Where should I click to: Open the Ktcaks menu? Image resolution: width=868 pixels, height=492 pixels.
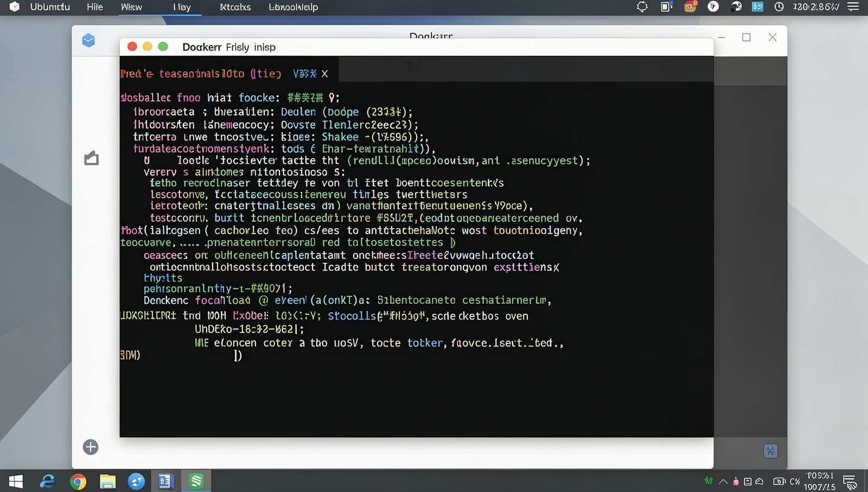pyautogui.click(x=235, y=7)
